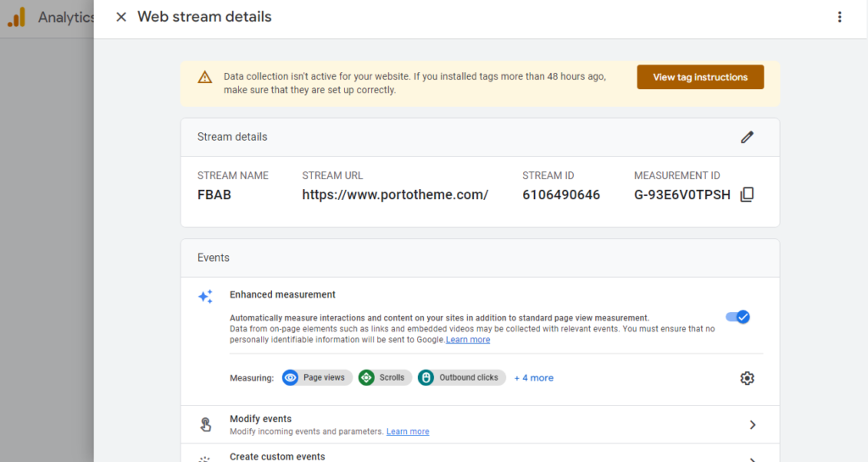Select the stream name FBAB
The image size is (868, 462).
(x=214, y=195)
